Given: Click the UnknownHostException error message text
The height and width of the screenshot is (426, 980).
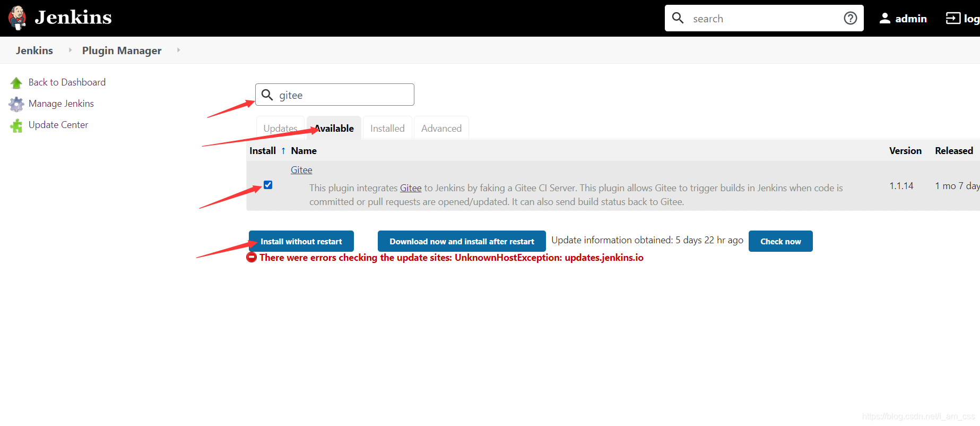Looking at the screenshot, I should 452,258.
